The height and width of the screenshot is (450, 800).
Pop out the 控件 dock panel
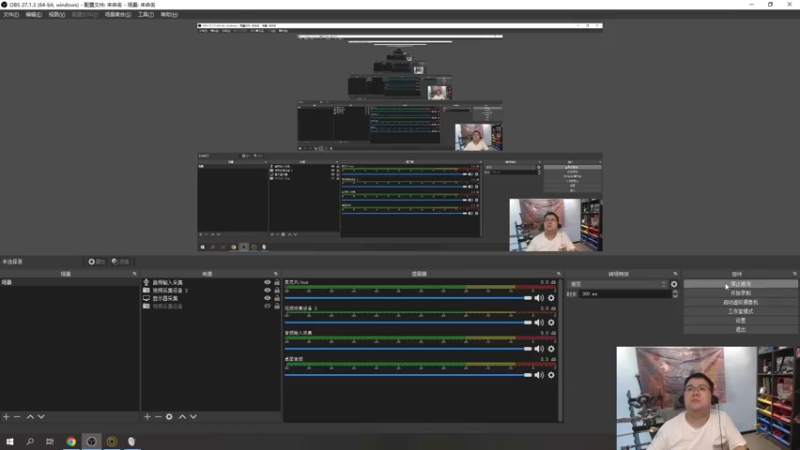794,274
